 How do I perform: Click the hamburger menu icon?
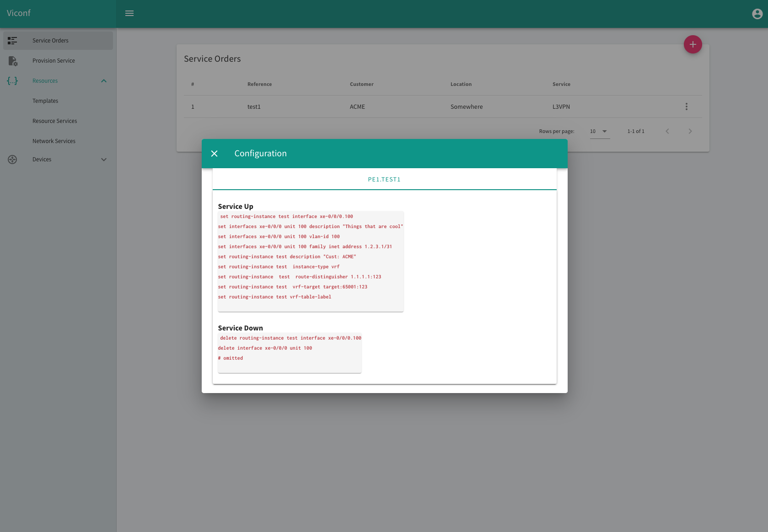[129, 13]
